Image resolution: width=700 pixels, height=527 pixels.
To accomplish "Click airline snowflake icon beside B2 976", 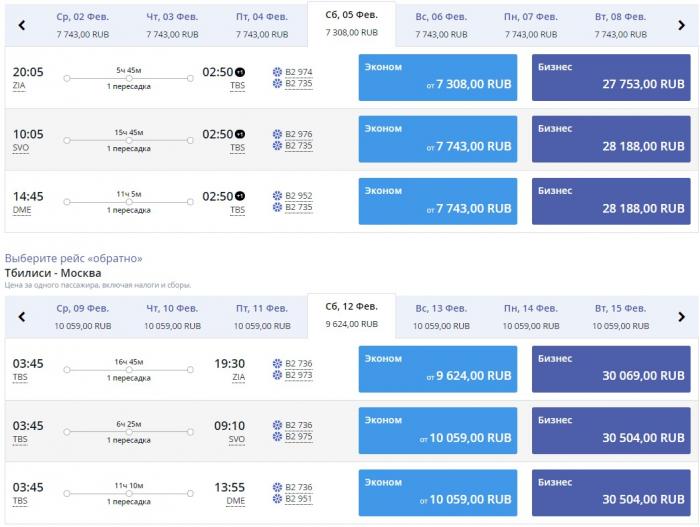I will [277, 134].
